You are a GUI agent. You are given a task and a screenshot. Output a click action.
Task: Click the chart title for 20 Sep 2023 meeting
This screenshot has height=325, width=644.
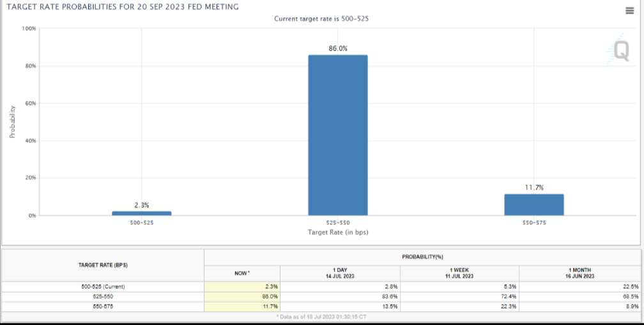coord(122,7)
